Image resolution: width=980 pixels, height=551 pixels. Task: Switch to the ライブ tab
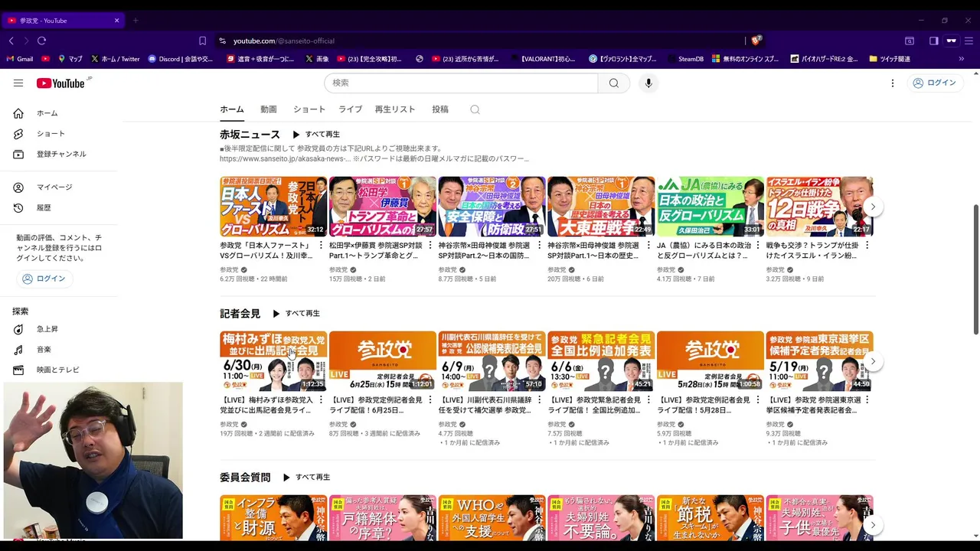(350, 109)
